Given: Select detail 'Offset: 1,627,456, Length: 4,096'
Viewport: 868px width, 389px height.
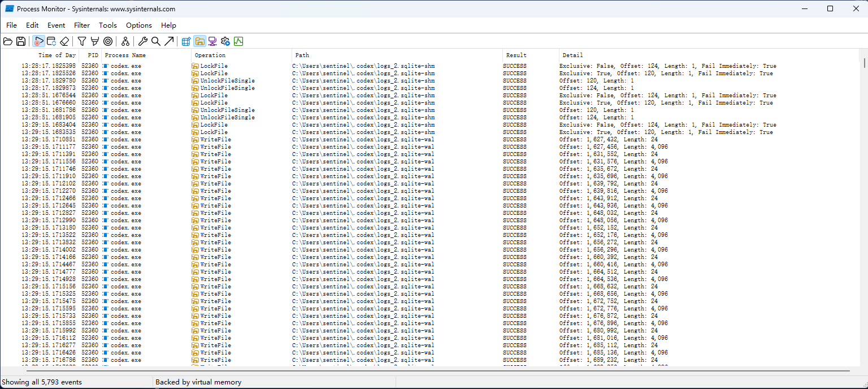Looking at the screenshot, I should tap(613, 147).
